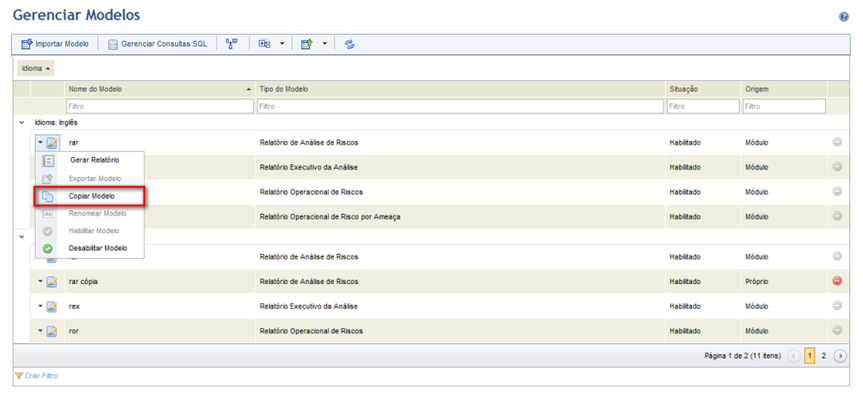Image resolution: width=863 pixels, height=393 pixels.
Task: Open the actions arrow of the Inglês rar row
Action: click(41, 143)
